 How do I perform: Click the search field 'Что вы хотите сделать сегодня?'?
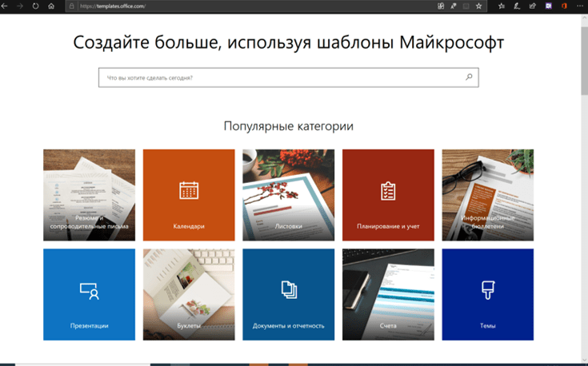click(x=288, y=78)
